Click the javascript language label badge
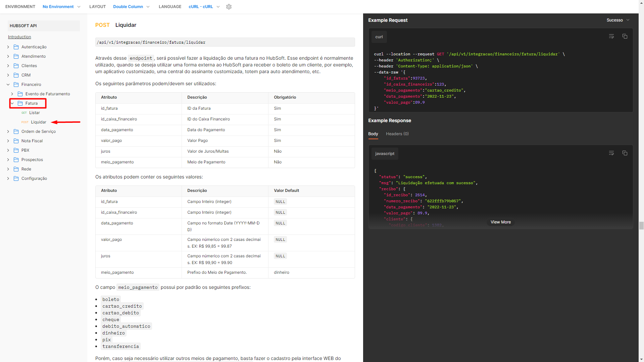Screen dimensions: 644x362 pyautogui.click(x=385, y=154)
